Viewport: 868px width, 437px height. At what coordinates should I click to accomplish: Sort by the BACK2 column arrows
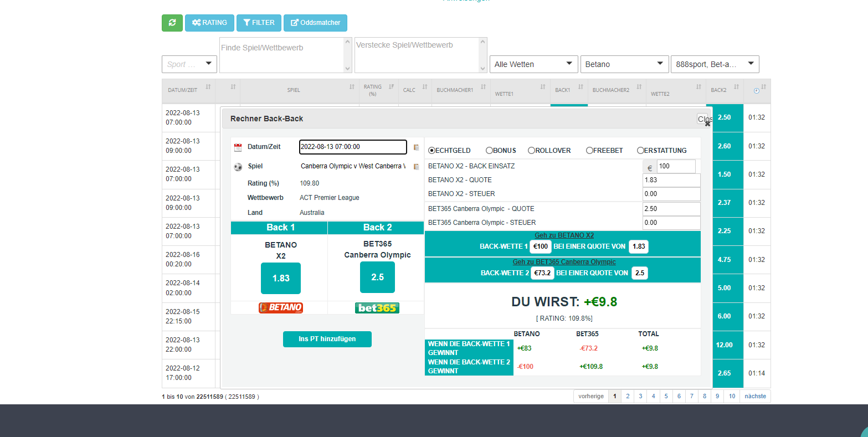coord(736,87)
